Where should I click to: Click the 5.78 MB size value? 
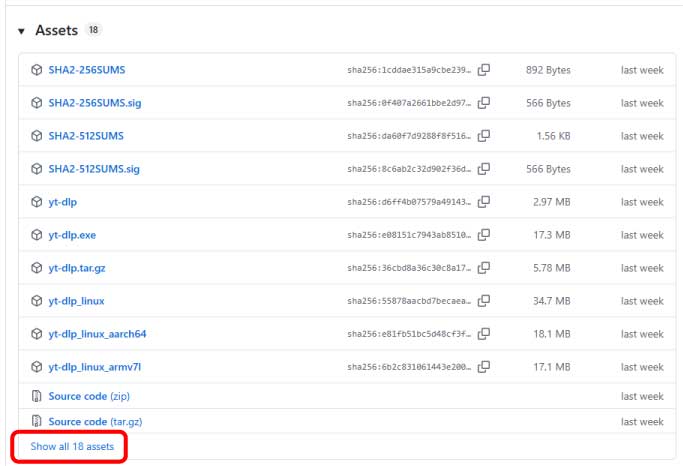point(551,268)
